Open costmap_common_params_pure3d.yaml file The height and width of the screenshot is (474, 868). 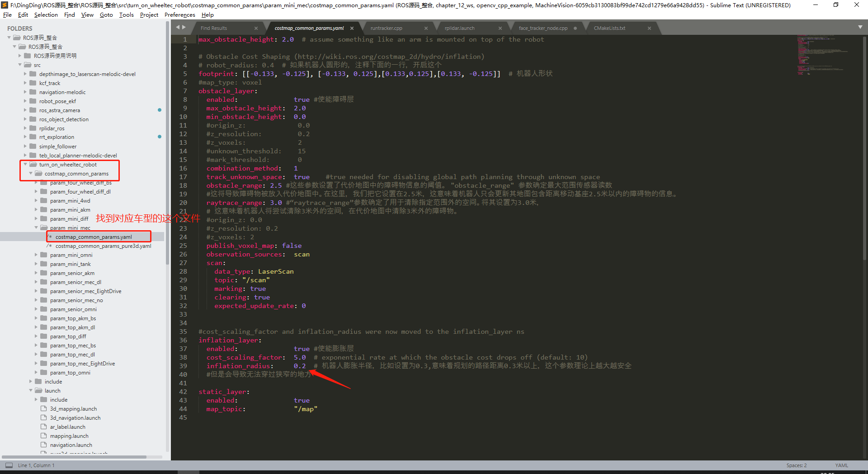click(x=103, y=246)
